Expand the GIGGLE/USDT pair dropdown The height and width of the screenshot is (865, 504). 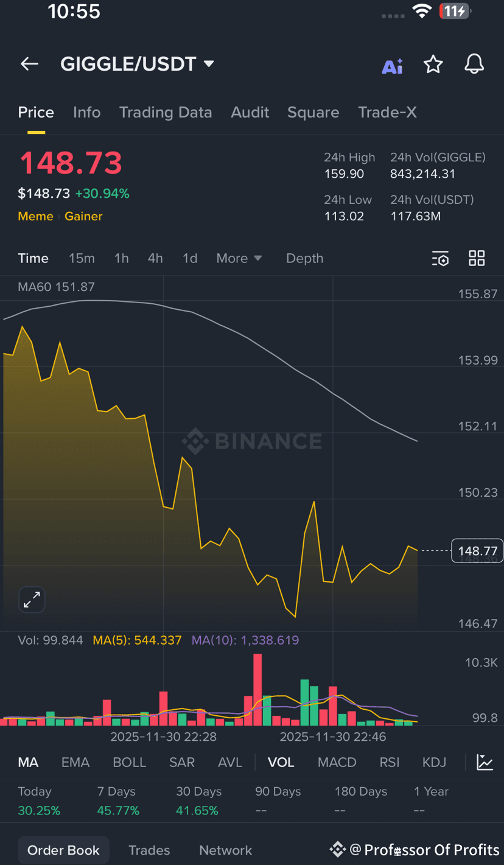coord(209,64)
